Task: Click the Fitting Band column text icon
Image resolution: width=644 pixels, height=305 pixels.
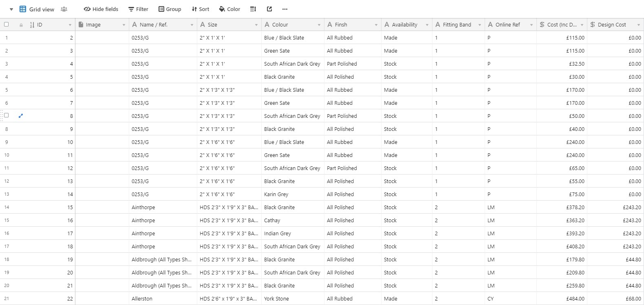Action: (438, 24)
